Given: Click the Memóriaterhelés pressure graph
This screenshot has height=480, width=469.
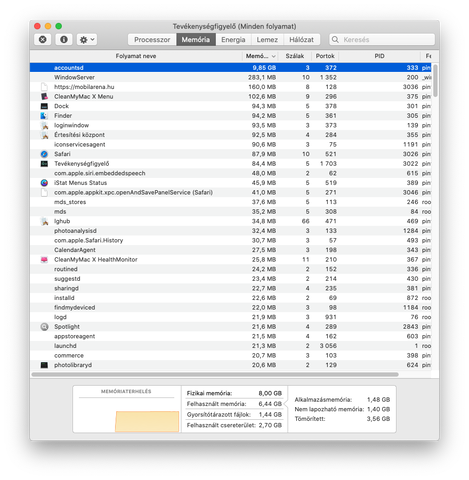Looking at the screenshot, I should pyautogui.click(x=127, y=415).
